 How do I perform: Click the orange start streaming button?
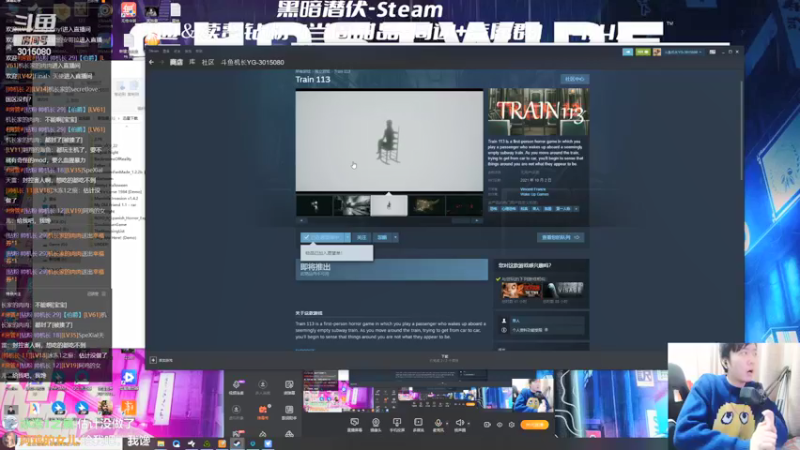[x=534, y=424]
